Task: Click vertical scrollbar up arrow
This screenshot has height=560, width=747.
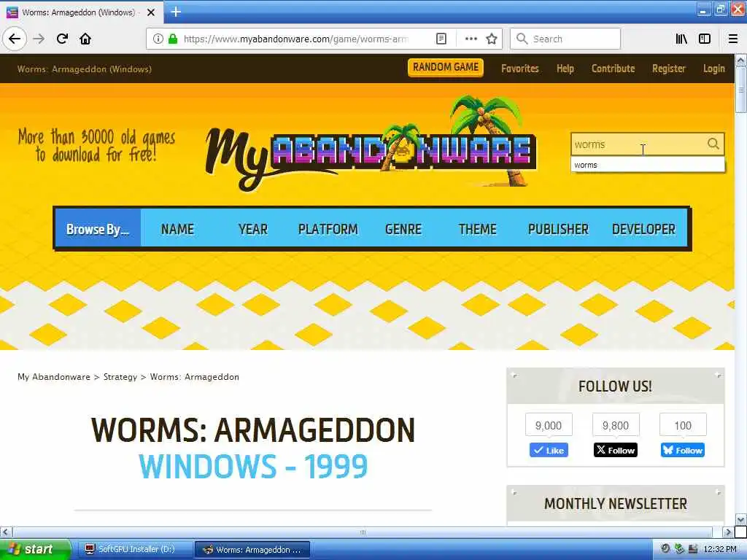Action: 741,61
